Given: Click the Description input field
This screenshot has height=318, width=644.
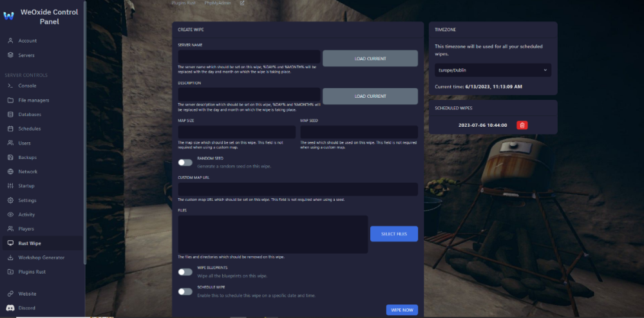Looking at the screenshot, I should pos(249,94).
